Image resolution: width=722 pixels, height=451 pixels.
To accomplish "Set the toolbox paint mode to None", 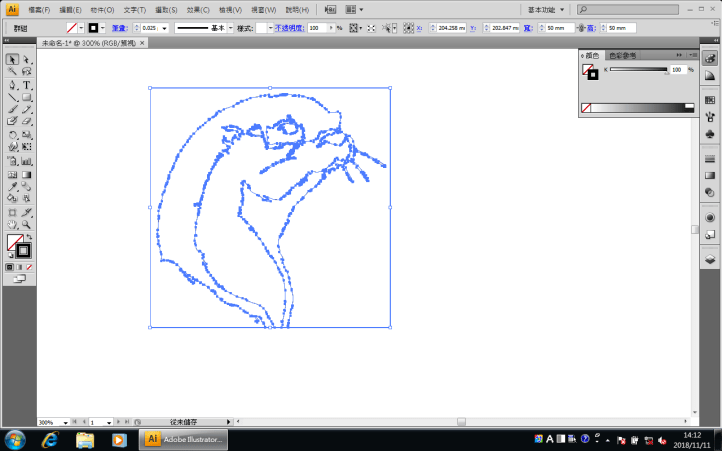I will pos(30,267).
